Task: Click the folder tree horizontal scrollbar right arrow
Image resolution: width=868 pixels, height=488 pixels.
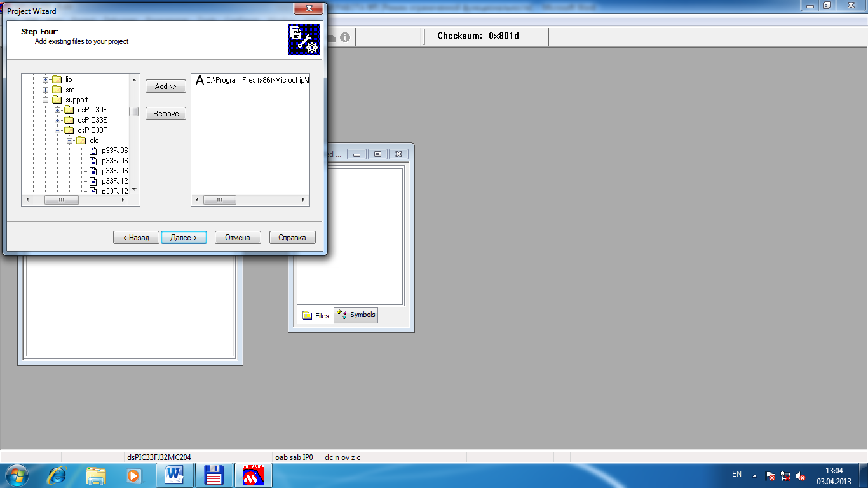Action: click(123, 200)
